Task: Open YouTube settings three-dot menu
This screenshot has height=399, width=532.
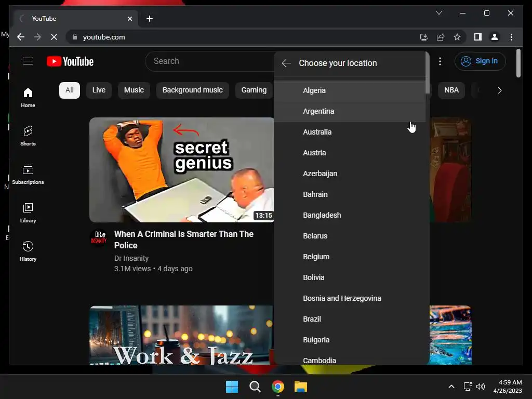Action: click(440, 61)
